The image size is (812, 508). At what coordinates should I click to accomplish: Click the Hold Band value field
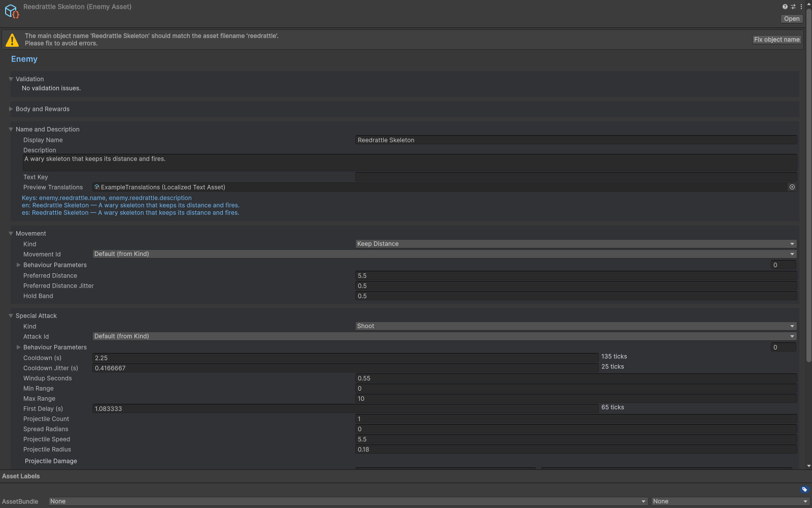576,296
